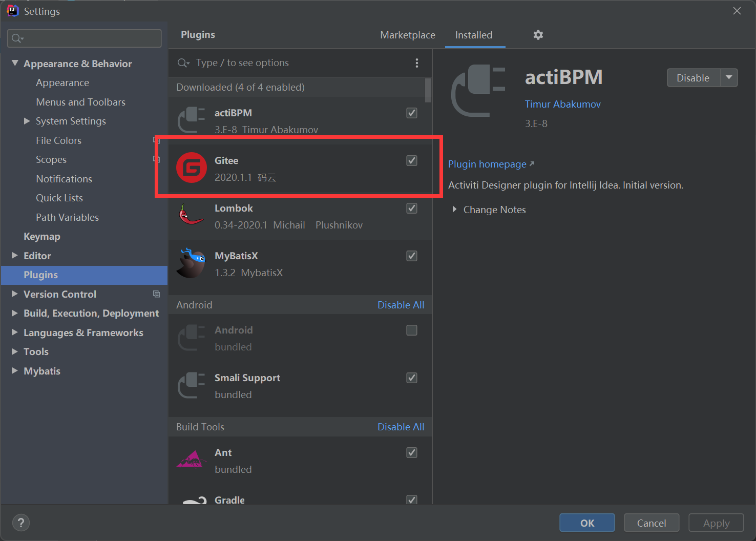Enable the Android plugin checkbox

click(x=412, y=330)
